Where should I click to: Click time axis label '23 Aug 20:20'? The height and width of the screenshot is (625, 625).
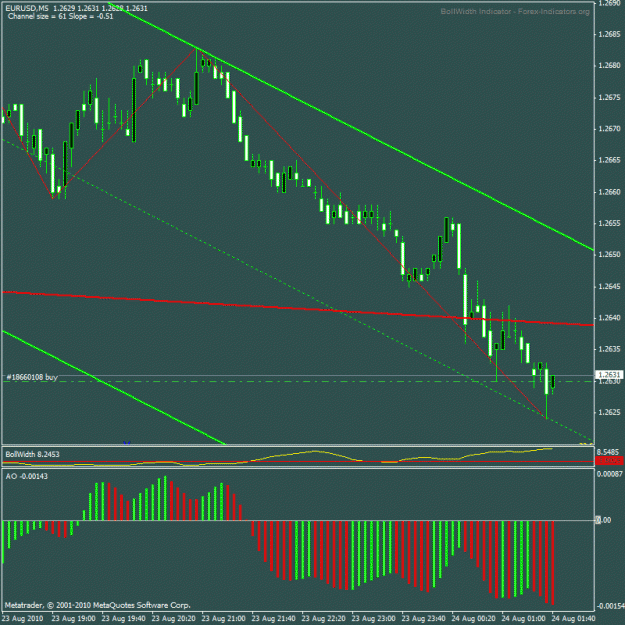coord(173,619)
